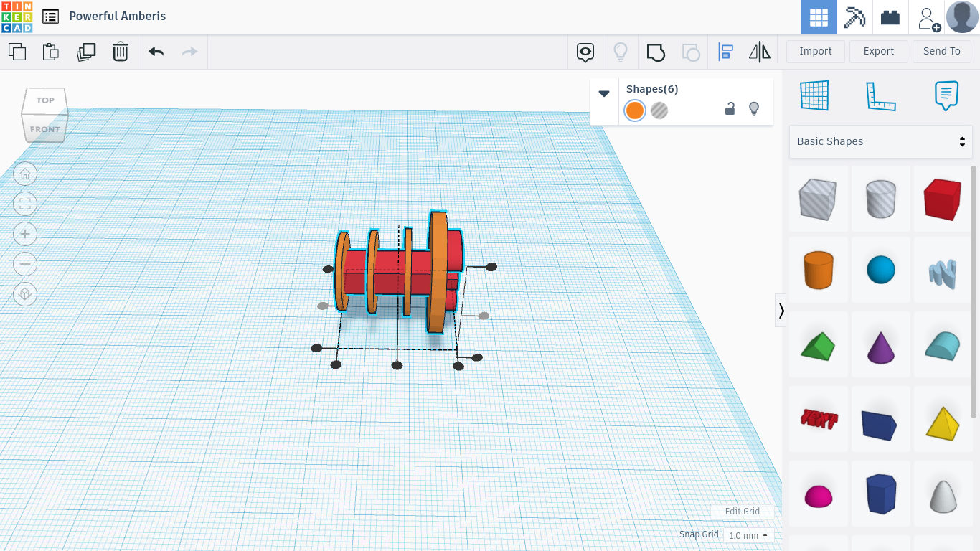
Task: Click the Send To button
Action: [x=942, y=51]
